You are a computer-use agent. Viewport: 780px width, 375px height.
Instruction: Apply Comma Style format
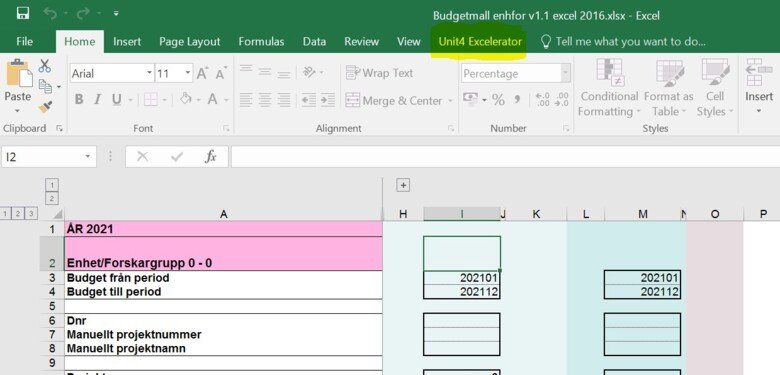[517, 99]
